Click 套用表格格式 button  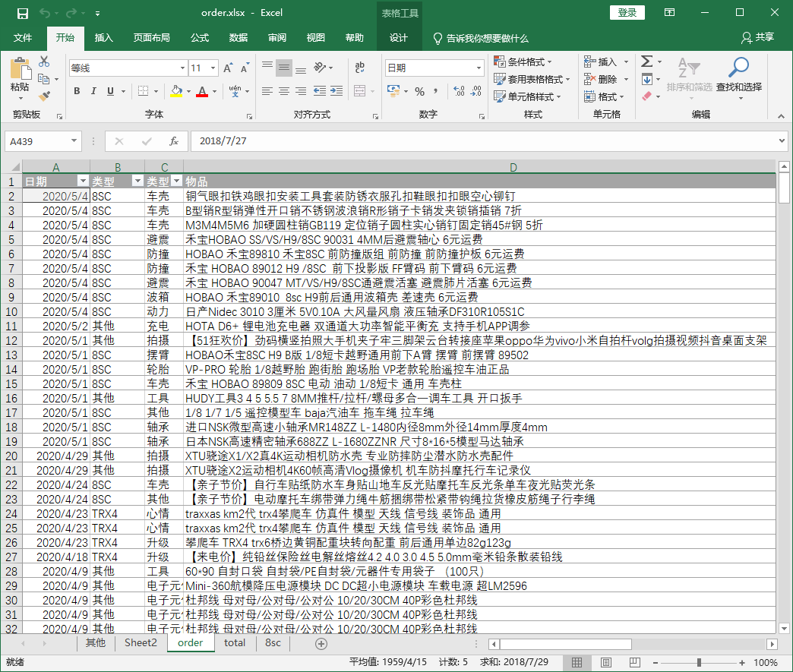pos(532,80)
